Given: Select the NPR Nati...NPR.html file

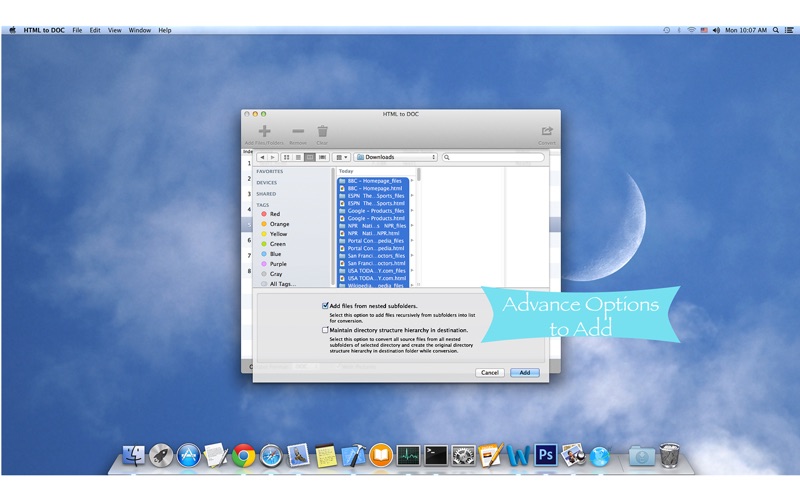Looking at the screenshot, I should (373, 233).
